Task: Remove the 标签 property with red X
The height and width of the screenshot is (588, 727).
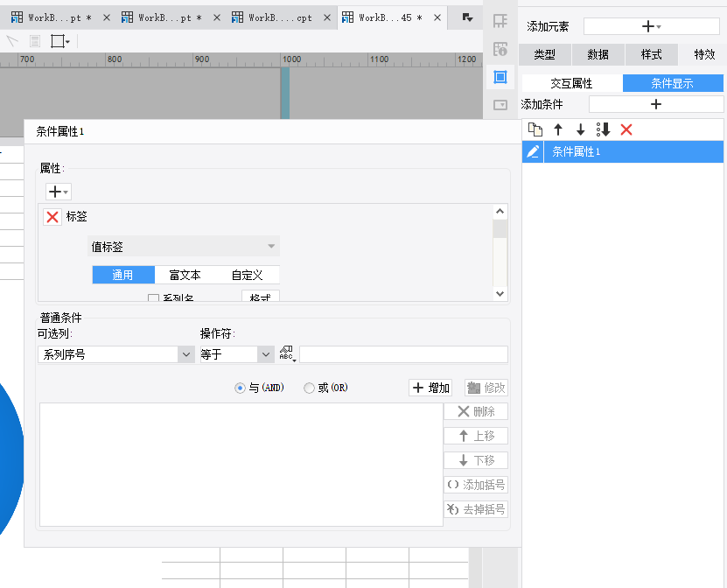Action: click(x=52, y=216)
